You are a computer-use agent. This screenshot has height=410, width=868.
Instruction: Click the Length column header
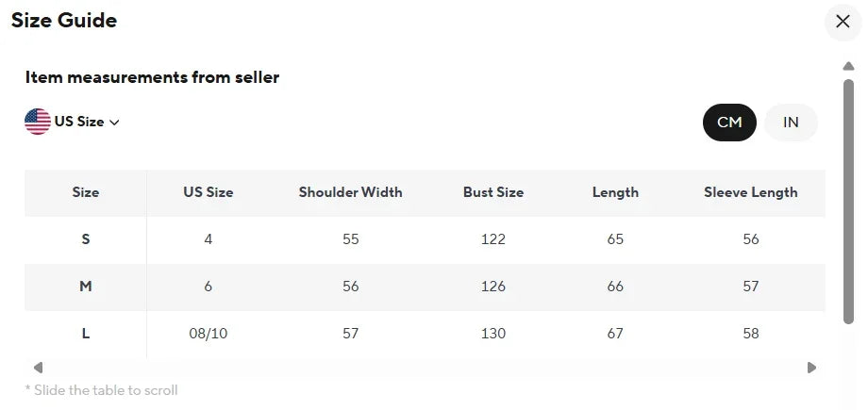[615, 192]
